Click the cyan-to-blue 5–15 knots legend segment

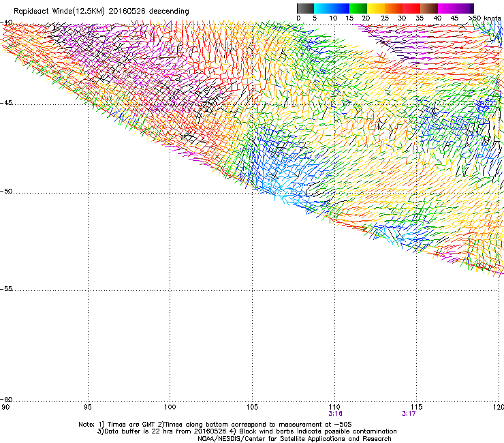tap(332, 8)
